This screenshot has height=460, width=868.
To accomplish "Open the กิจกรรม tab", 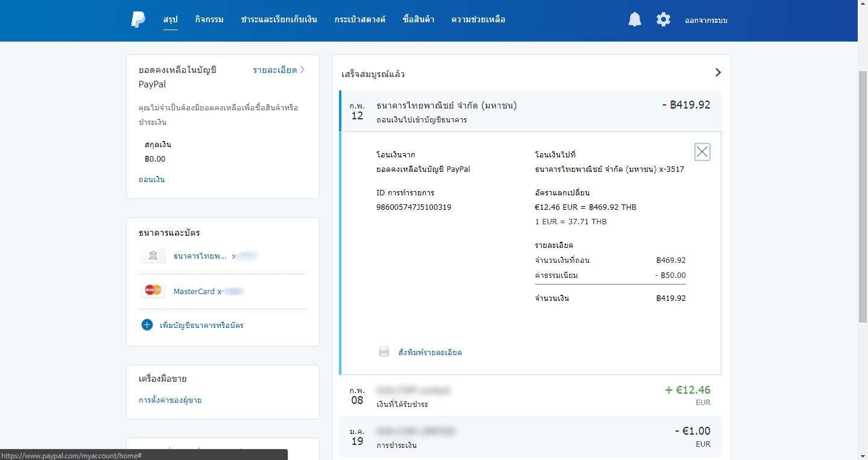I will (x=209, y=19).
